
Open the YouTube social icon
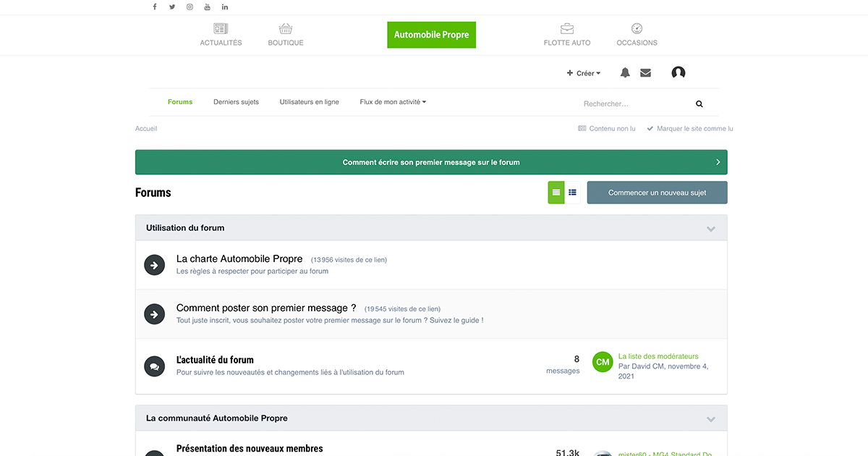[207, 7]
